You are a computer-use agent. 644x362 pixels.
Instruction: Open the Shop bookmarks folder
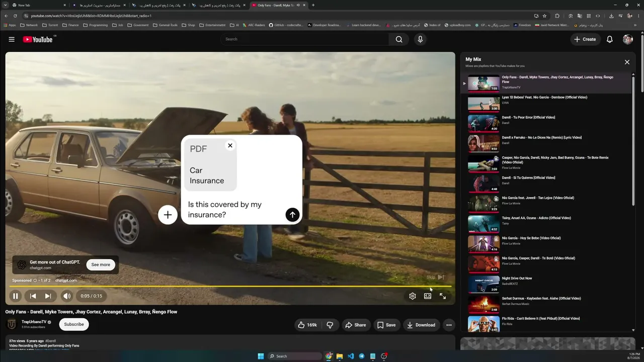click(x=189, y=25)
